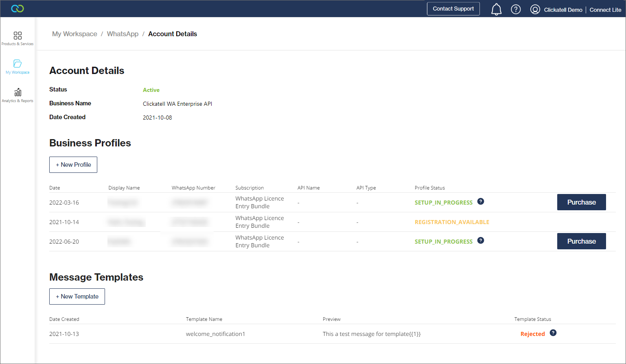Create a new message template

pos(77,296)
